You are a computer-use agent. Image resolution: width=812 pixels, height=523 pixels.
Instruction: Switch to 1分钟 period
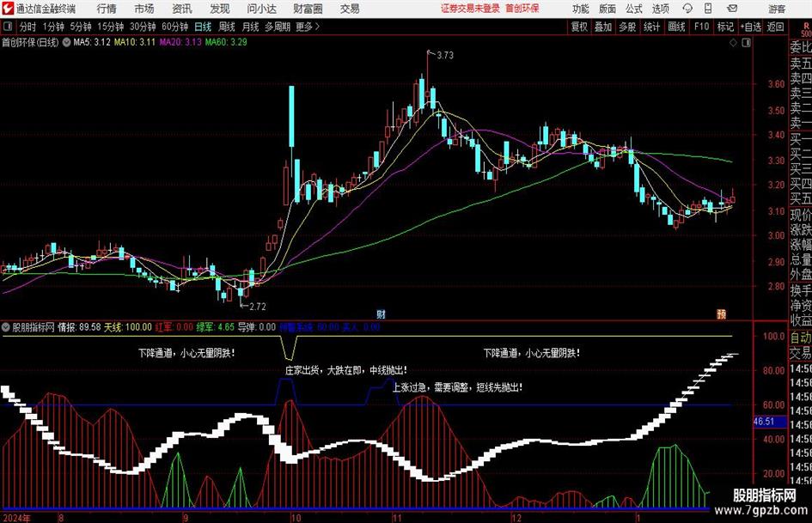pyautogui.click(x=53, y=27)
